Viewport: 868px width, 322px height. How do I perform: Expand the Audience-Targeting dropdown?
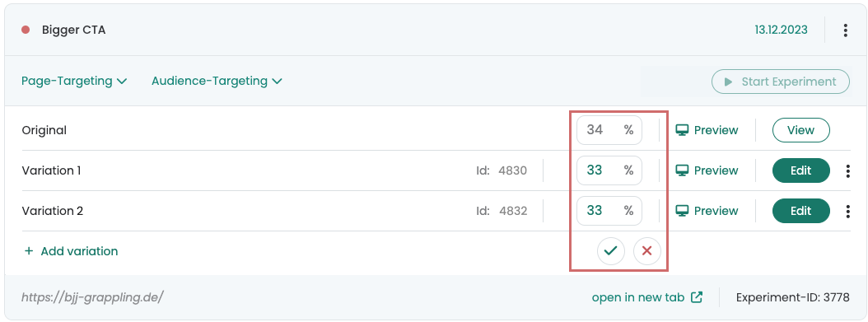[217, 82]
